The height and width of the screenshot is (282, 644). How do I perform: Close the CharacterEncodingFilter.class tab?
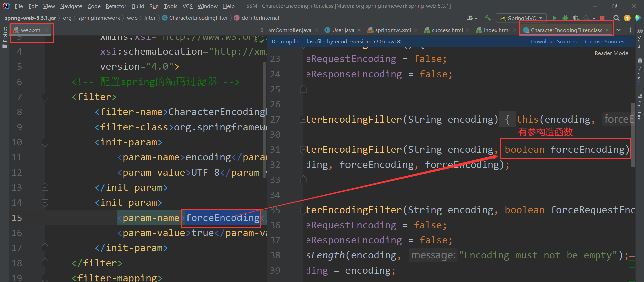(607, 30)
